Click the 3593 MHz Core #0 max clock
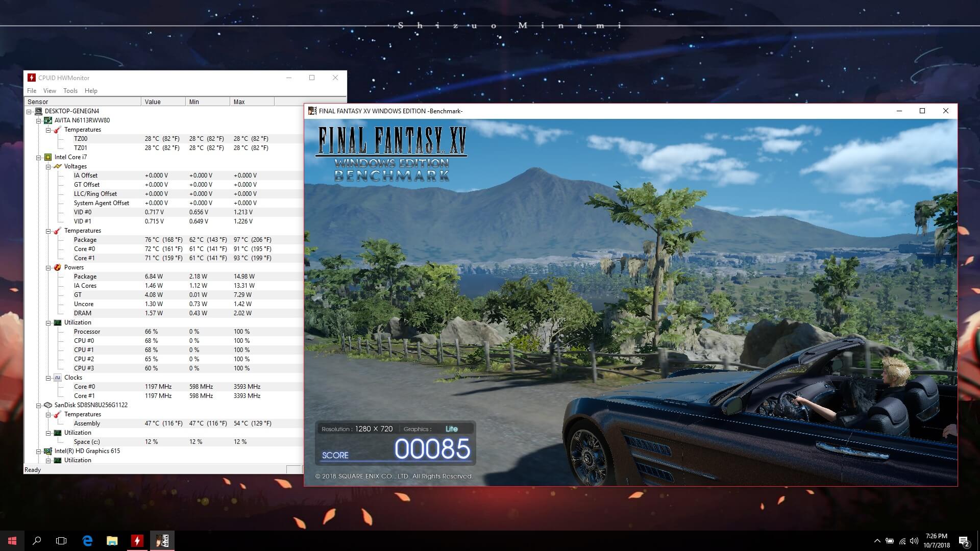The width and height of the screenshot is (980, 551). 247,387
